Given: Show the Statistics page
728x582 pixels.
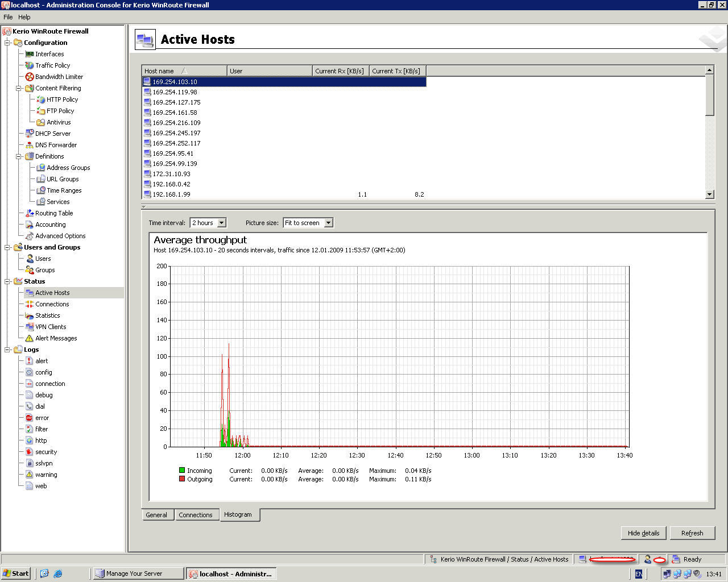Looking at the screenshot, I should pyautogui.click(x=47, y=315).
